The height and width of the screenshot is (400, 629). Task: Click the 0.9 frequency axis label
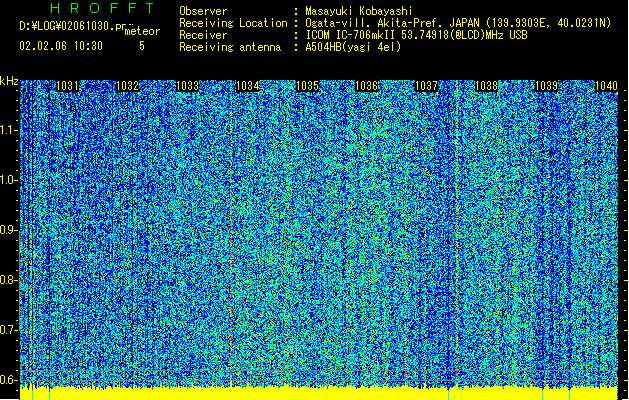(8, 230)
